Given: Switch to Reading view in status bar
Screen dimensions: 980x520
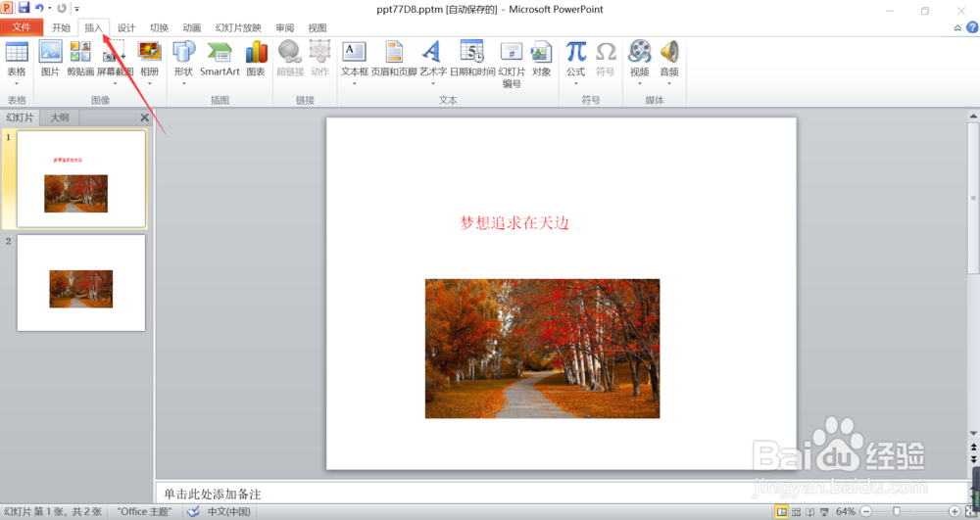Looking at the screenshot, I should coord(810,512).
